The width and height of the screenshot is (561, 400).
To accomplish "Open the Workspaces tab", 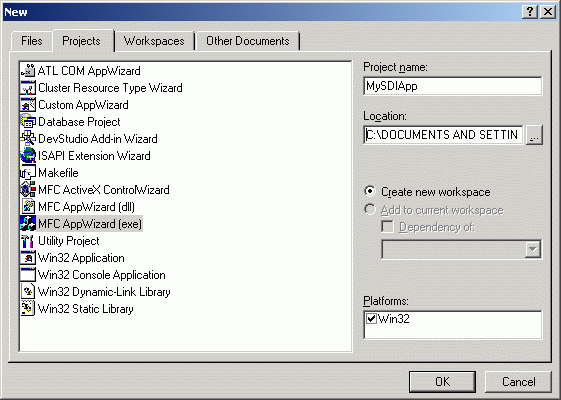I will coord(154,41).
